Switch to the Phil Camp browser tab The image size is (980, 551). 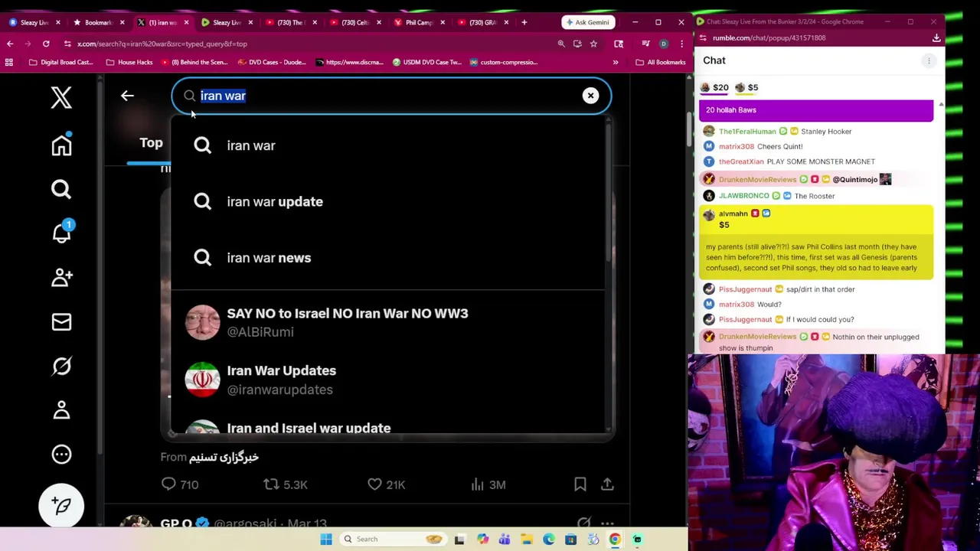[x=419, y=22]
